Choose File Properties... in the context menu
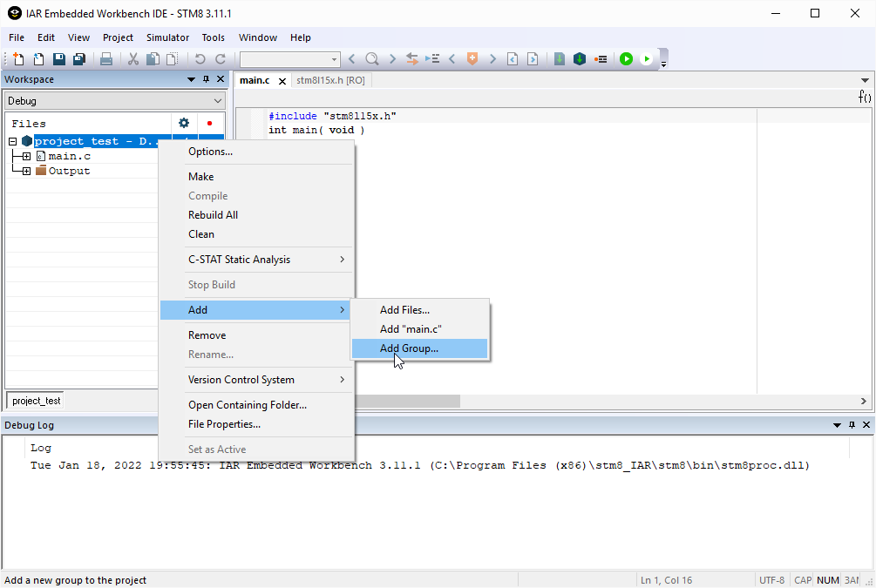 pos(256,424)
